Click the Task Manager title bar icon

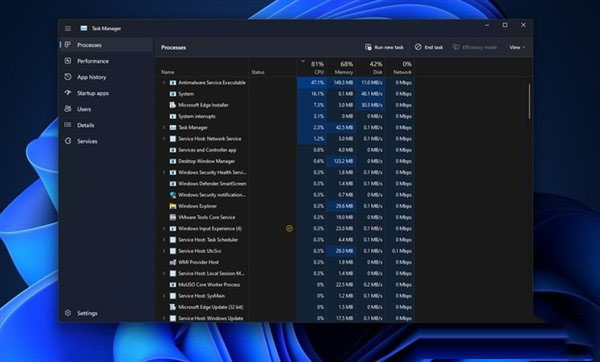coord(84,28)
